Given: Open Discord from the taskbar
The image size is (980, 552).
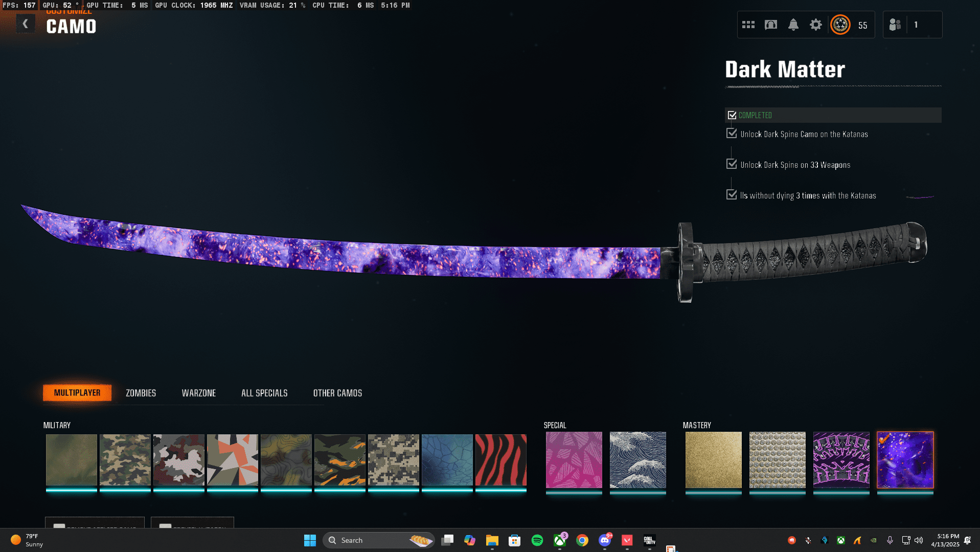Looking at the screenshot, I should point(604,540).
